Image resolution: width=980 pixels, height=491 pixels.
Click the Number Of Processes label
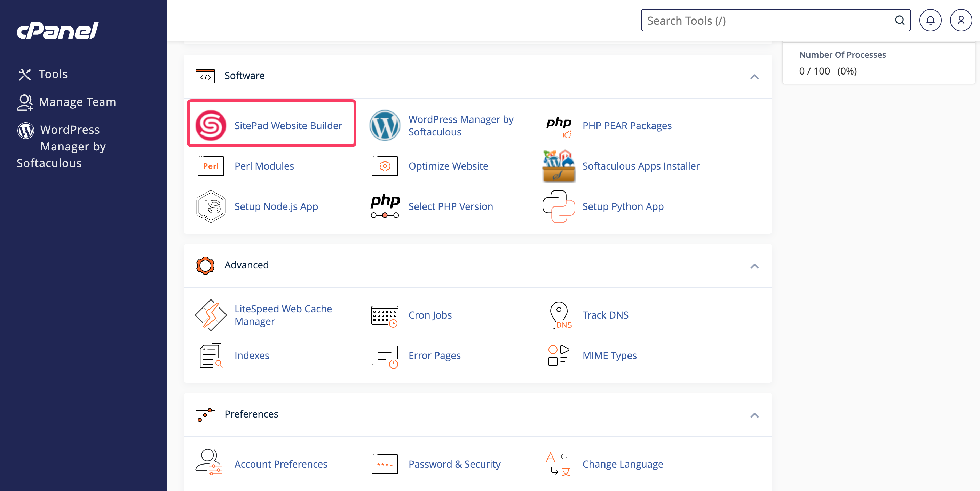842,55
